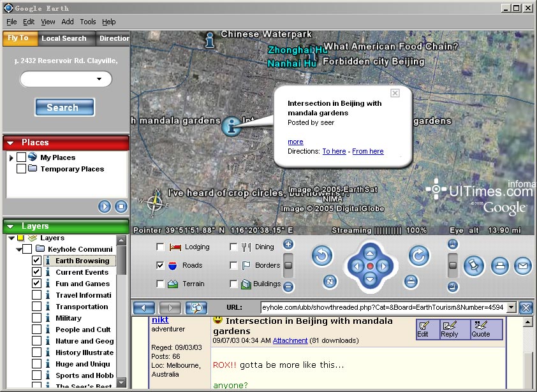
Task: Enable the Borders checkbox
Action: (233, 265)
